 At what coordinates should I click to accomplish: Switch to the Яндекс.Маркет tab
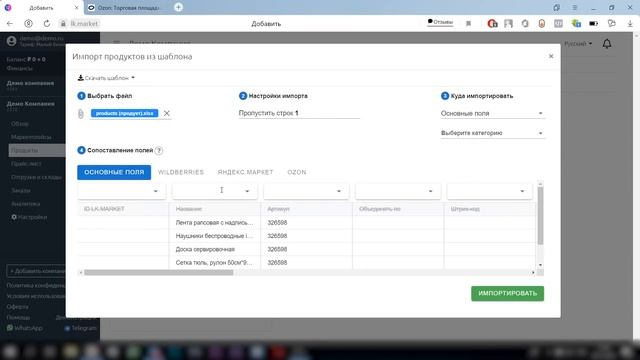coord(245,172)
